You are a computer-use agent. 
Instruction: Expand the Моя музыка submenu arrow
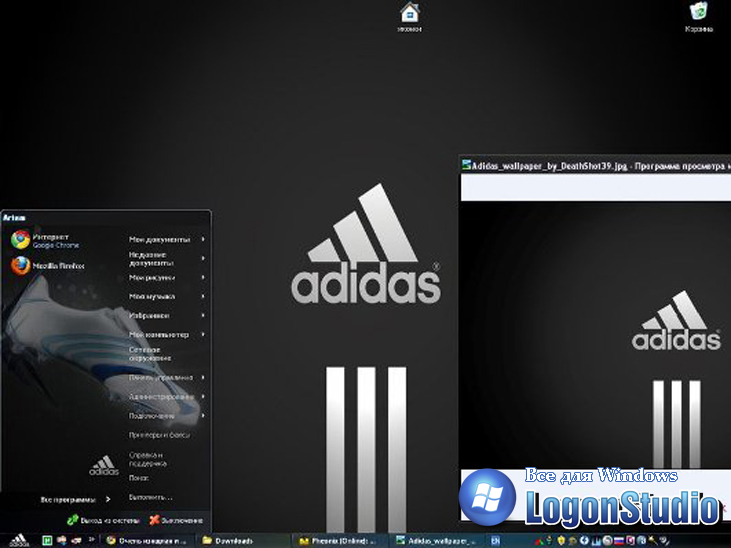[203, 296]
